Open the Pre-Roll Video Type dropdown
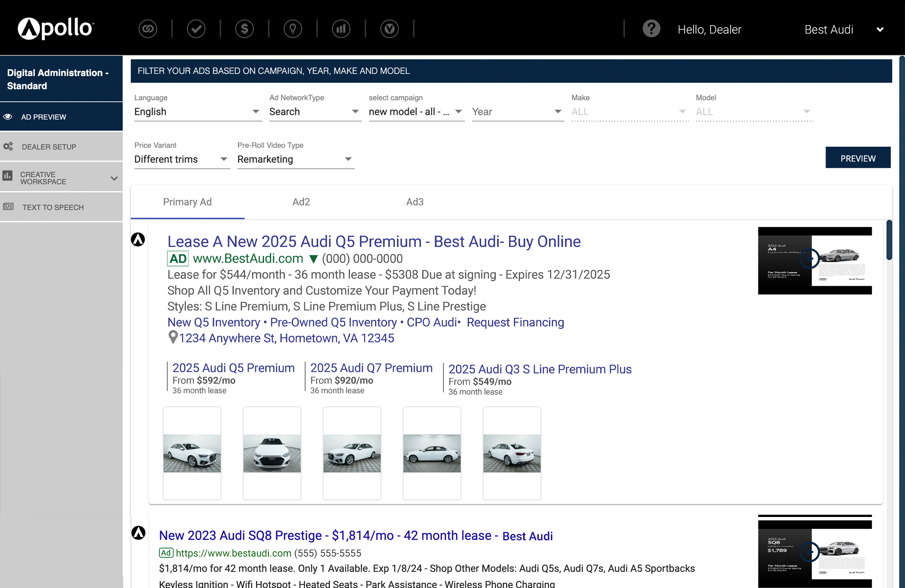This screenshot has width=905, height=588. coord(296,159)
